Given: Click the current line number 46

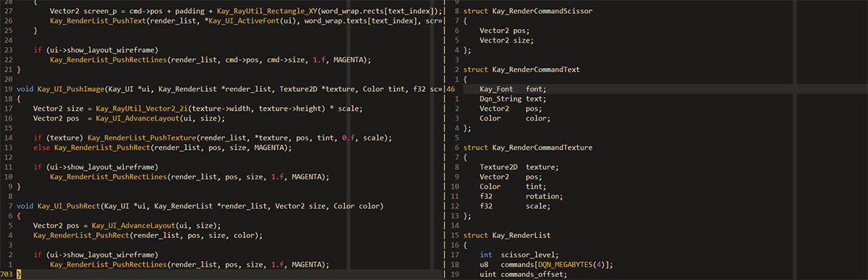Looking at the screenshot, I should pos(451,89).
